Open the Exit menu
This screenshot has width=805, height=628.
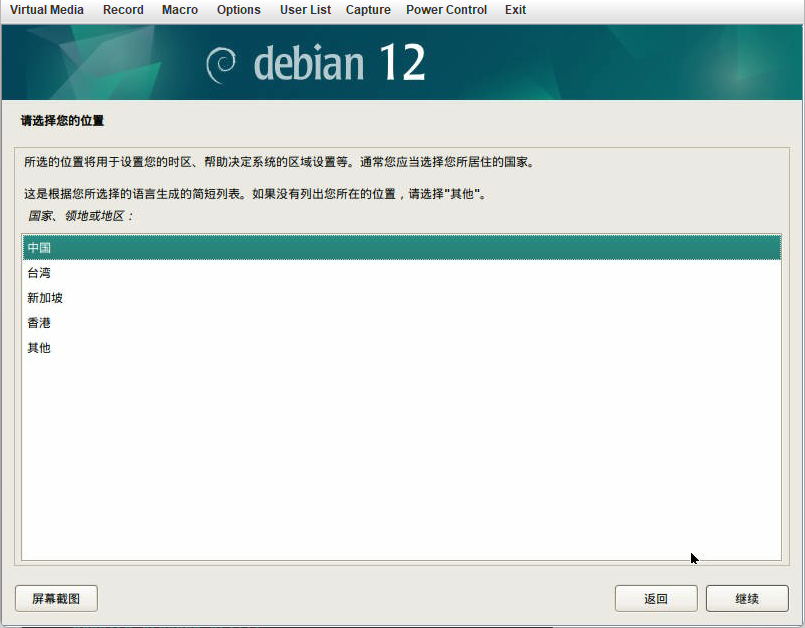point(514,10)
